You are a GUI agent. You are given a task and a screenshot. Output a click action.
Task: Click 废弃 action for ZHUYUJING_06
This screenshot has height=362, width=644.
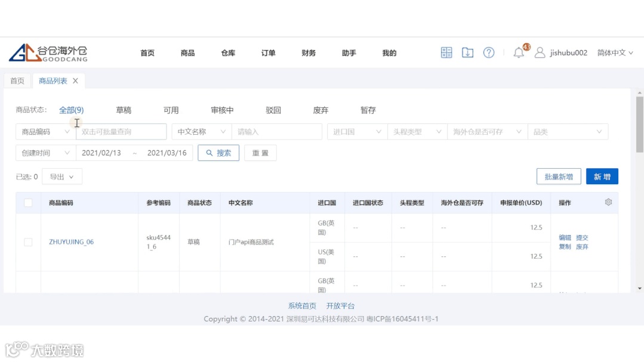tap(582, 247)
